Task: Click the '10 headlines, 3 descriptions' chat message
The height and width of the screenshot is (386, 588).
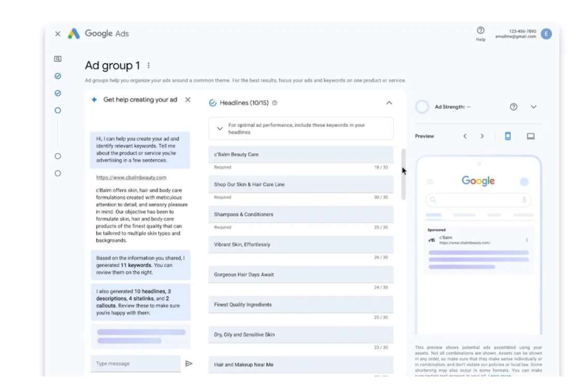Action: 140,302
